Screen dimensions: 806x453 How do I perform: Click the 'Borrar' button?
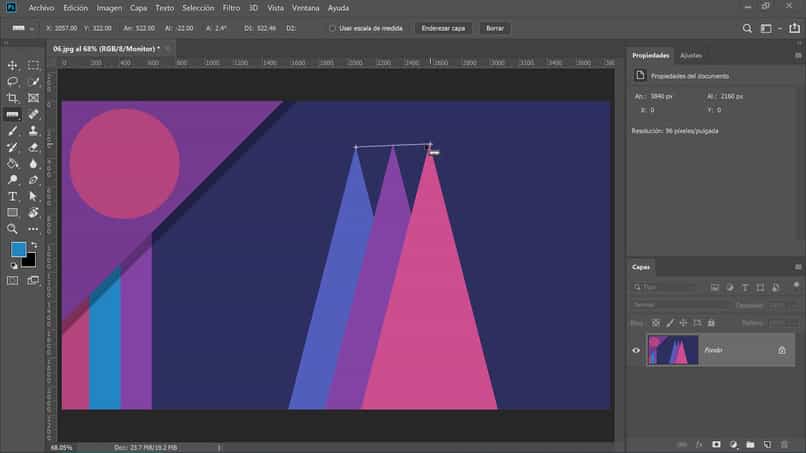click(494, 28)
